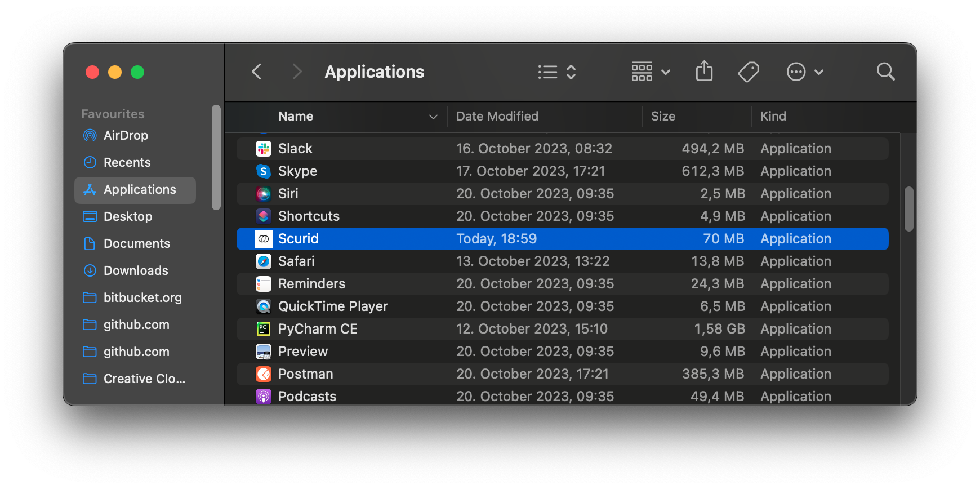The height and width of the screenshot is (489, 980).
Task: Click the Applications window title
Action: click(x=375, y=72)
